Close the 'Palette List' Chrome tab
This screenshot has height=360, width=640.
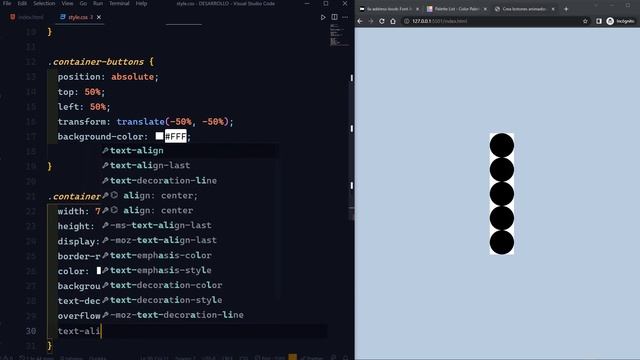point(485,9)
